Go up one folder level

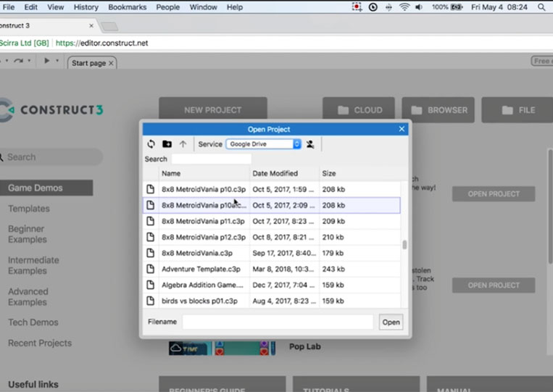[183, 143]
